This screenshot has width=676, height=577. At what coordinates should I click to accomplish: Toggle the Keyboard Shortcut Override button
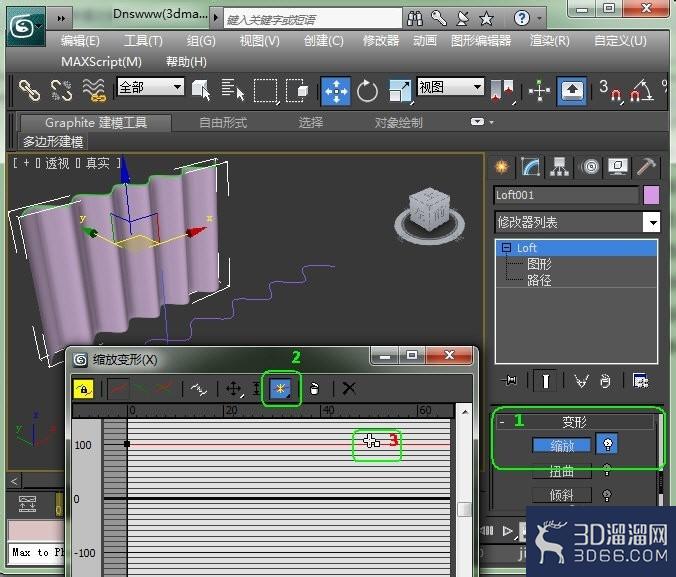coord(572,91)
